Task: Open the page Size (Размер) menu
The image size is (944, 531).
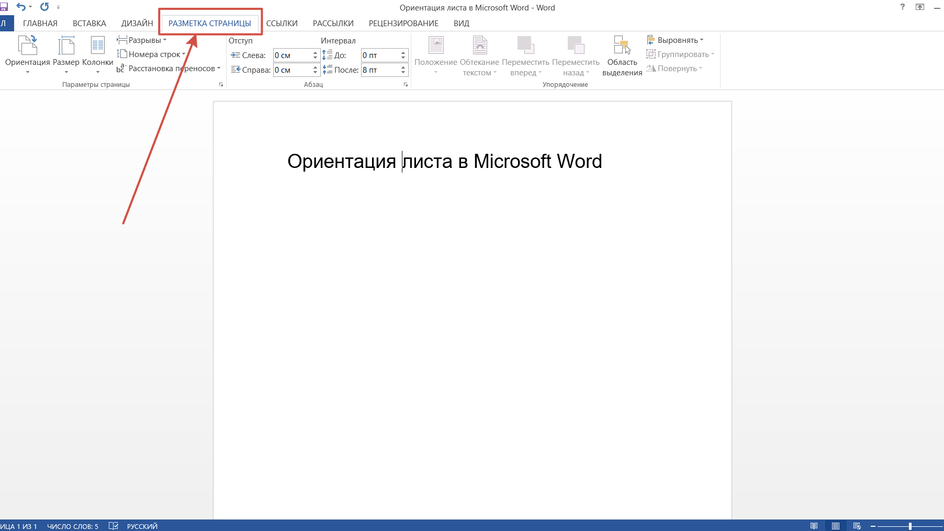Action: (x=66, y=54)
